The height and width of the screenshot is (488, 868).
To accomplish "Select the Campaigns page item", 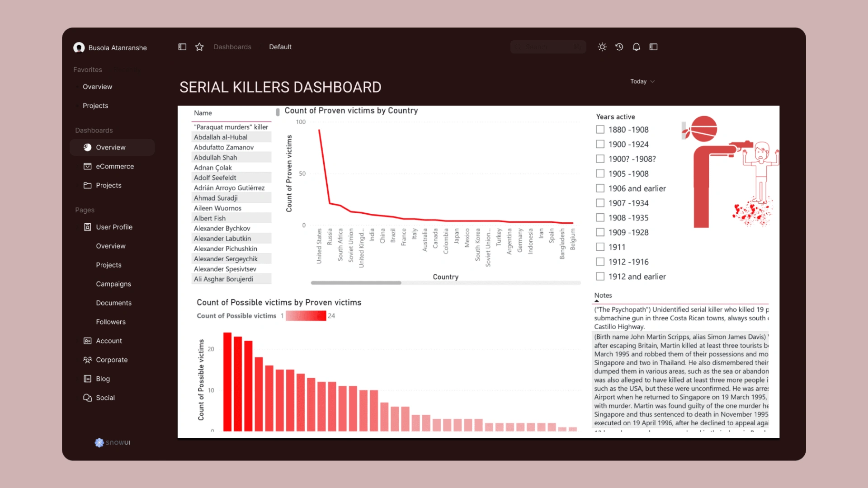I will pos(113,284).
